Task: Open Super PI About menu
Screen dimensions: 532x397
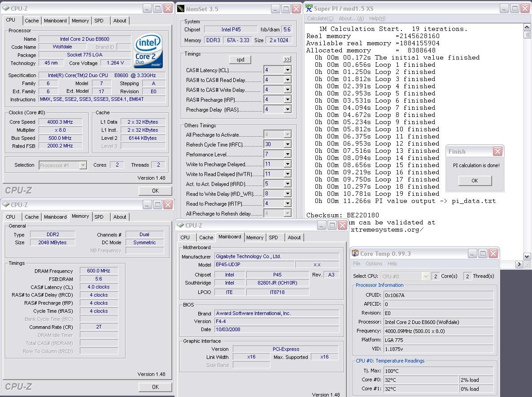Action: click(x=351, y=18)
